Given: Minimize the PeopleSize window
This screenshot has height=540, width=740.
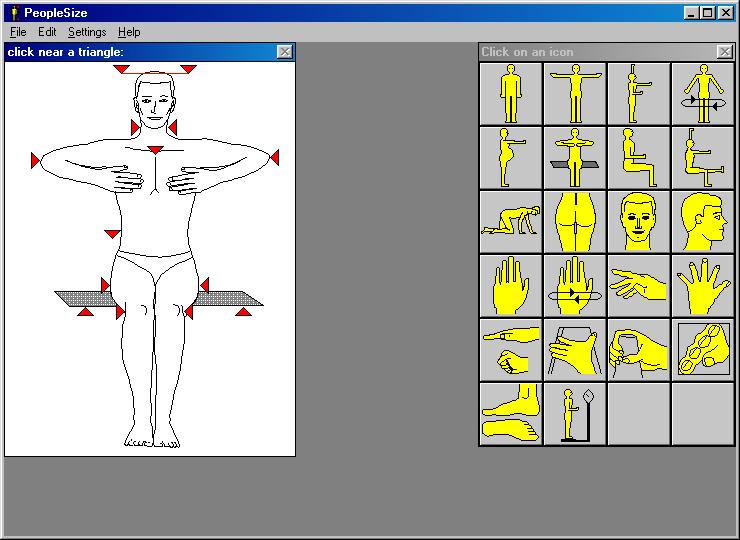Looking at the screenshot, I should tap(691, 13).
